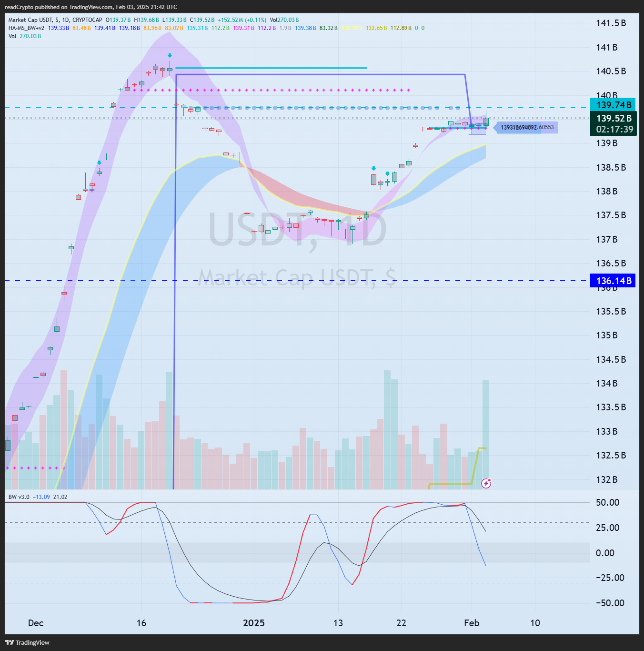
Task: Click the Dec label on the time axis
Action: 36,623
